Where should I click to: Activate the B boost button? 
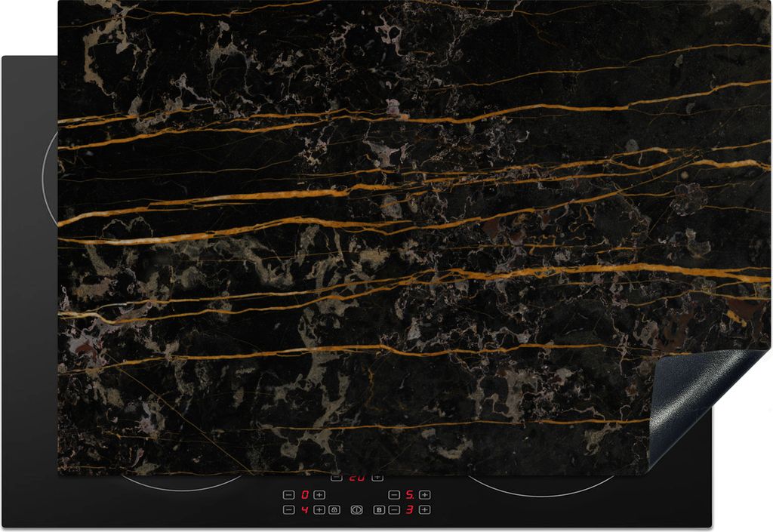tap(379, 510)
